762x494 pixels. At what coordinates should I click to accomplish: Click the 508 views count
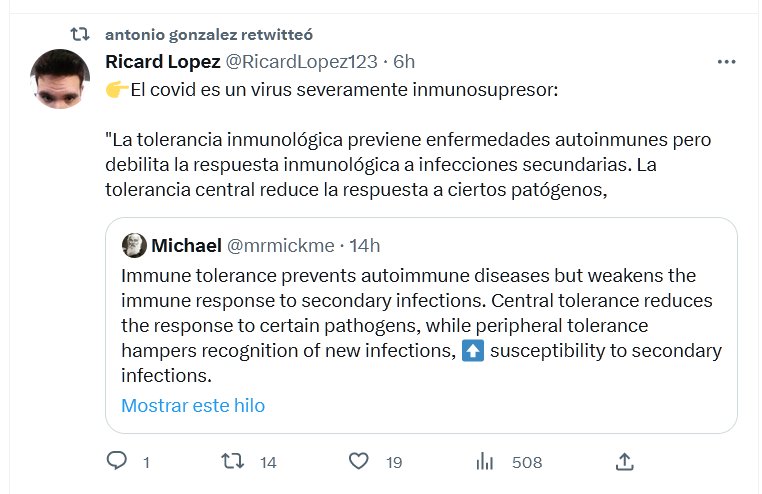tap(527, 462)
